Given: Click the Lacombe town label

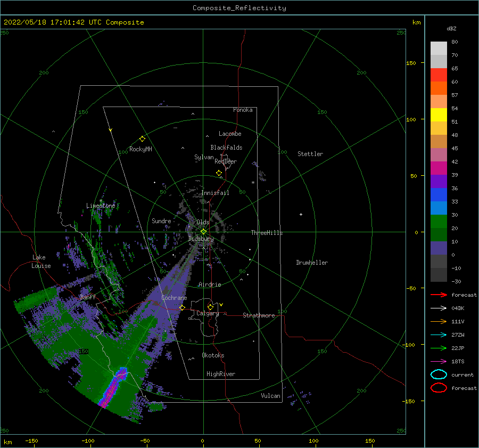Looking at the screenshot, I should (230, 134).
